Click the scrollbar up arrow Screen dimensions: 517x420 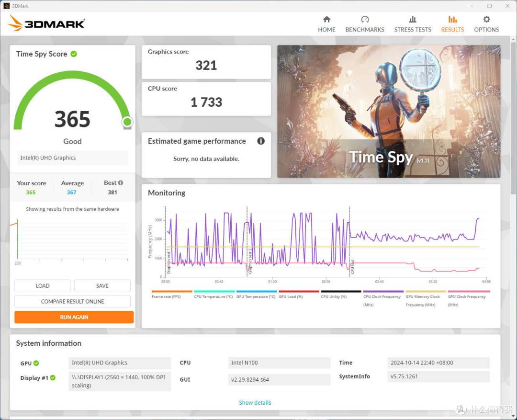tap(513, 39)
